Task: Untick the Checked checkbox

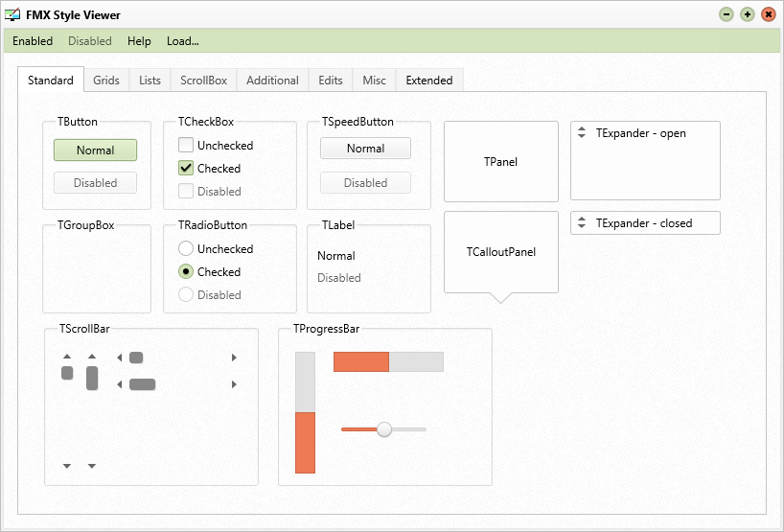Action: coord(186,168)
